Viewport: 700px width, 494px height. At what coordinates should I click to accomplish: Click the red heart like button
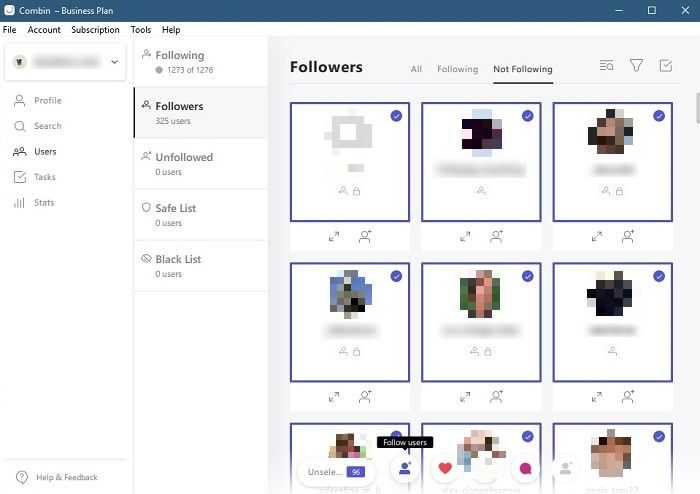point(445,469)
